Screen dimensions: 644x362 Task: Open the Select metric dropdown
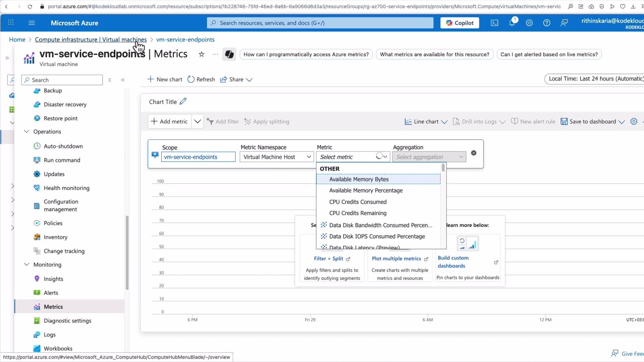click(x=353, y=157)
